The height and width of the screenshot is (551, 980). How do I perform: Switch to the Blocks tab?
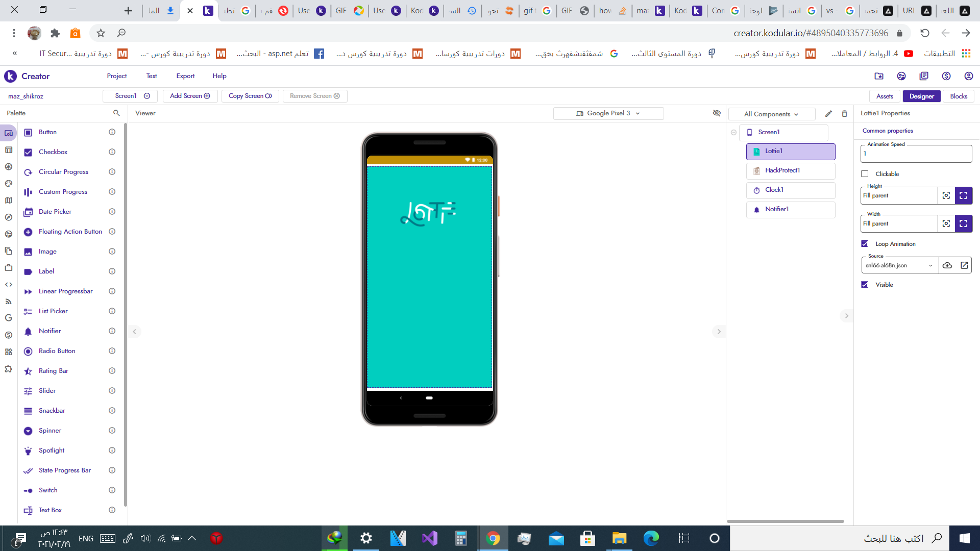pos(958,96)
